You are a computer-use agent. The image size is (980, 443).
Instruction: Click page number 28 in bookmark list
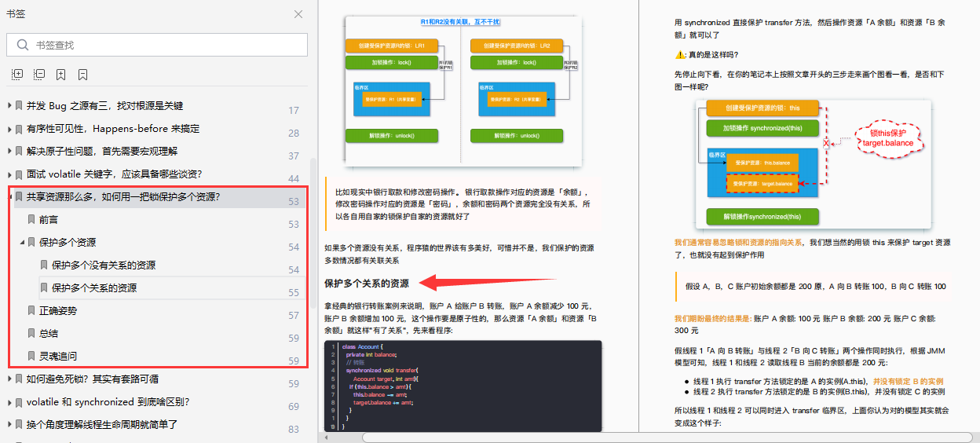[294, 134]
